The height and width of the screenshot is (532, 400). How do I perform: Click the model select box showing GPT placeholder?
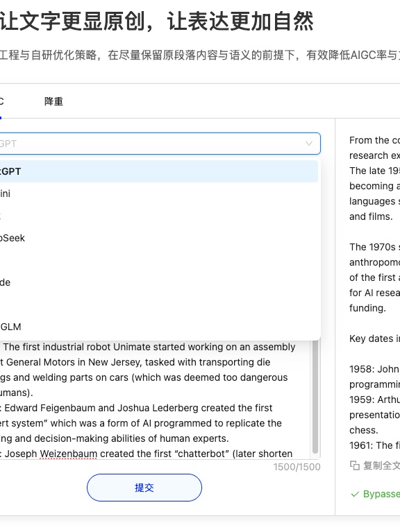click(160, 144)
